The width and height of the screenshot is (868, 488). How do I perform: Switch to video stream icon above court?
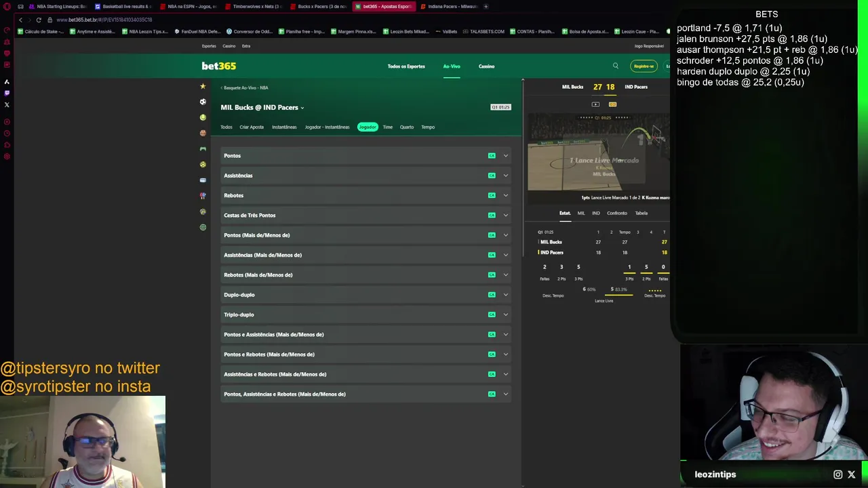pyautogui.click(x=595, y=104)
